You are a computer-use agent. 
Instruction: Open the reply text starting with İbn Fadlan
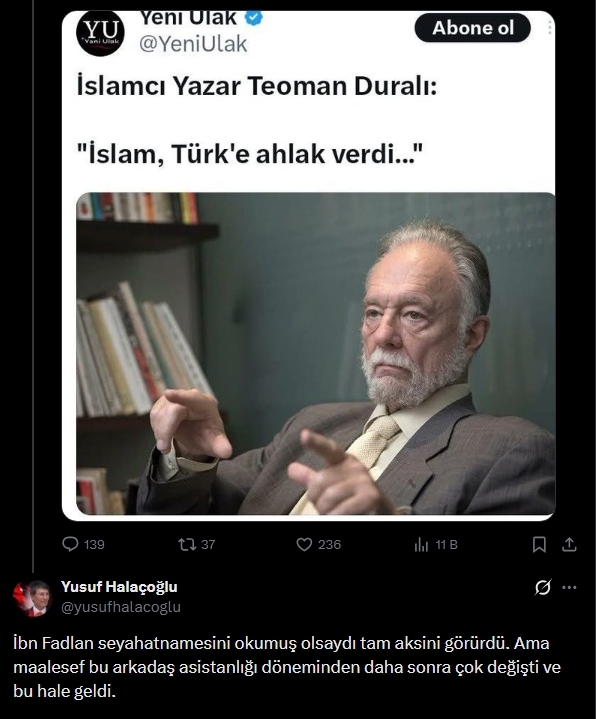287,667
